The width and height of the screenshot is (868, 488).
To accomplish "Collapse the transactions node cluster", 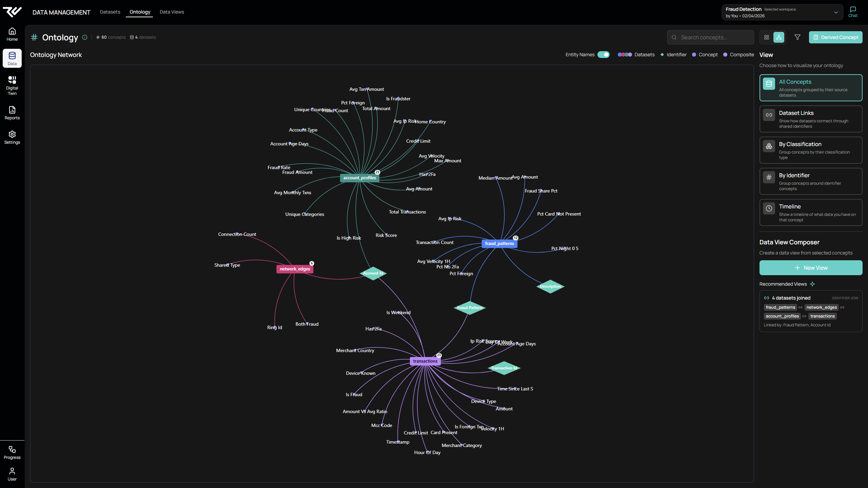I will (438, 355).
